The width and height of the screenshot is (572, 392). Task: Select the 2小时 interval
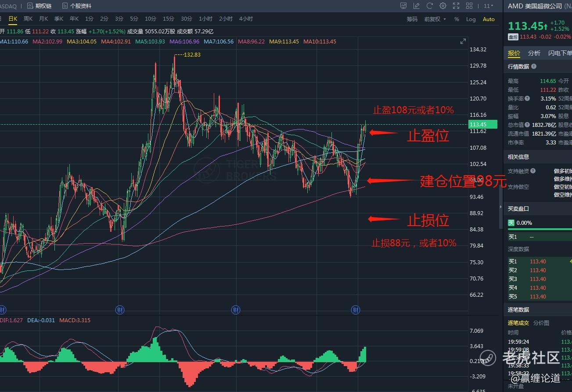226,19
